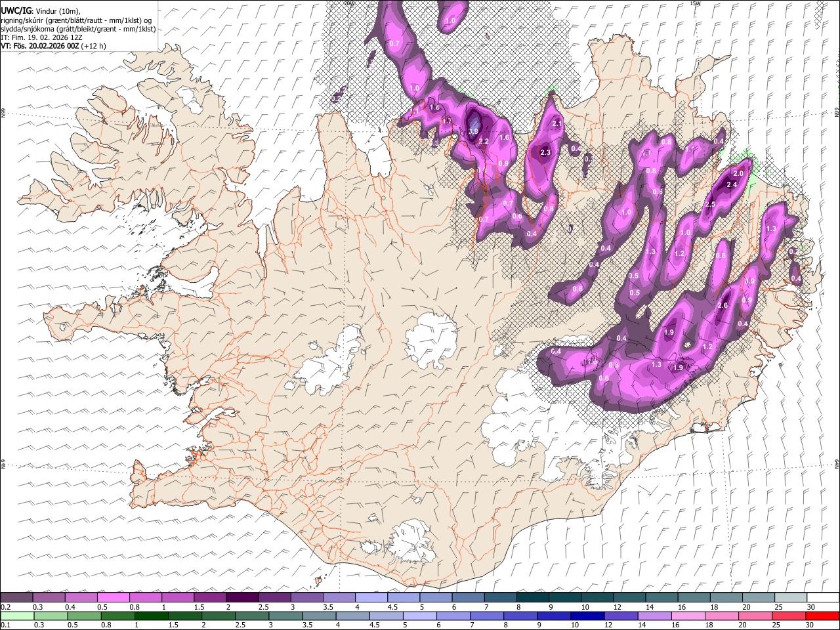Choose the pink 18–20 swatch, lower legend row
Screen dimensions: 840x630
click(x=721, y=616)
